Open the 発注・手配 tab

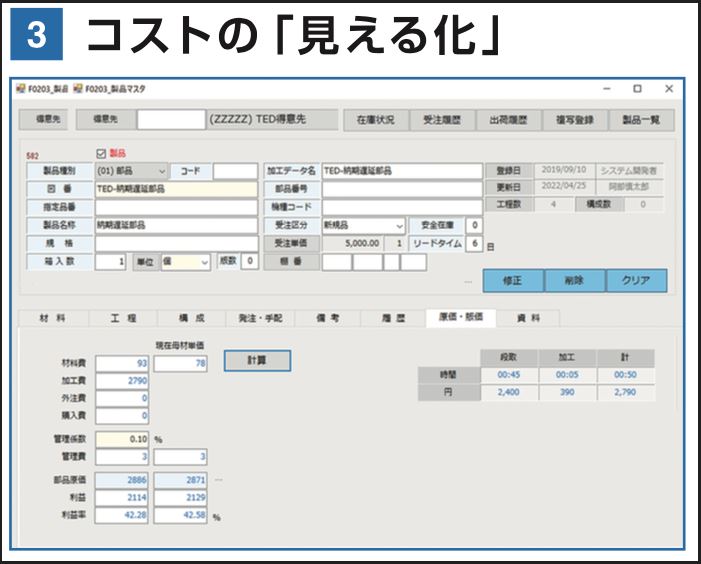pos(259,317)
